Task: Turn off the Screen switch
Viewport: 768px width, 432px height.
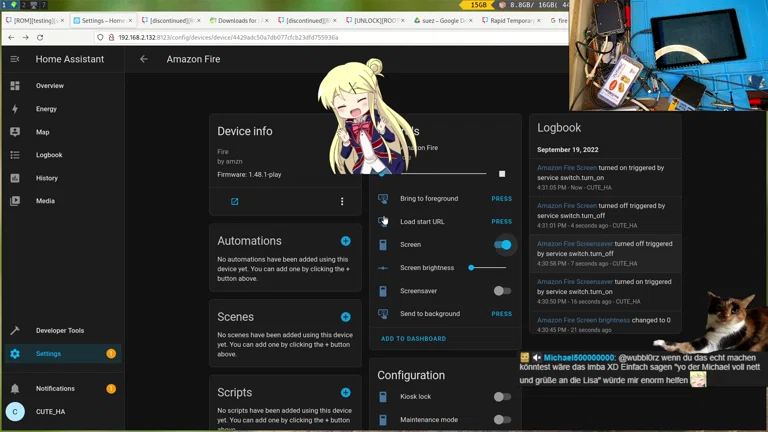Action: tap(503, 244)
